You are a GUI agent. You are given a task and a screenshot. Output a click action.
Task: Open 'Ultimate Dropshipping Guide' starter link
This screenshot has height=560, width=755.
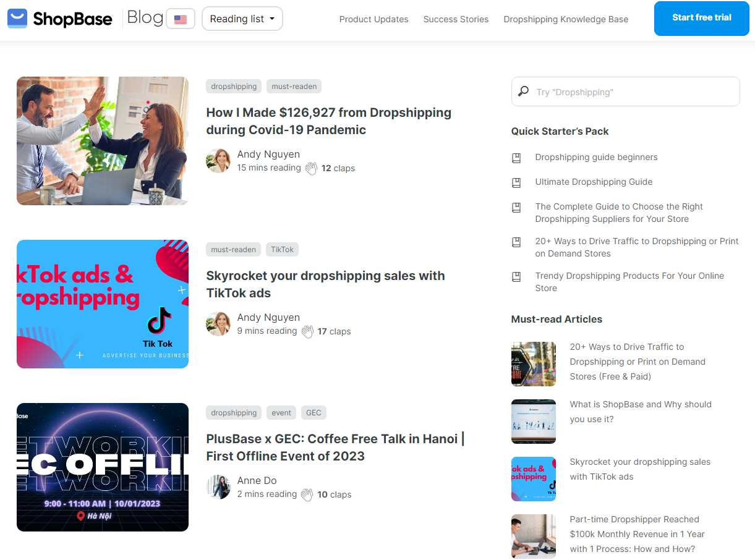click(594, 182)
